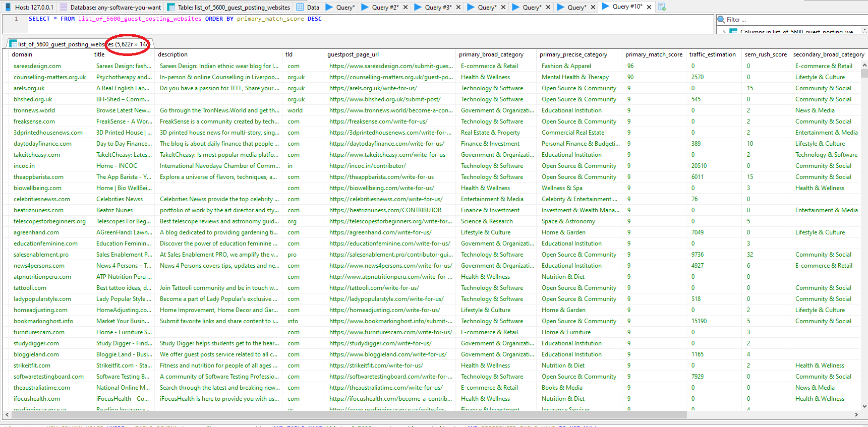Image resolution: width=868 pixels, height=427 pixels.
Task: Select the sem rush cell showing 32
Action: click(x=766, y=255)
